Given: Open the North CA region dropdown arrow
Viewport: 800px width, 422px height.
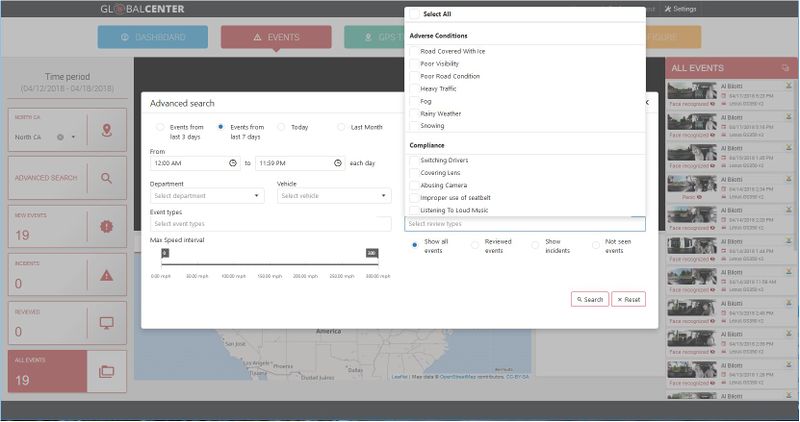Looking at the screenshot, I should coord(73,137).
